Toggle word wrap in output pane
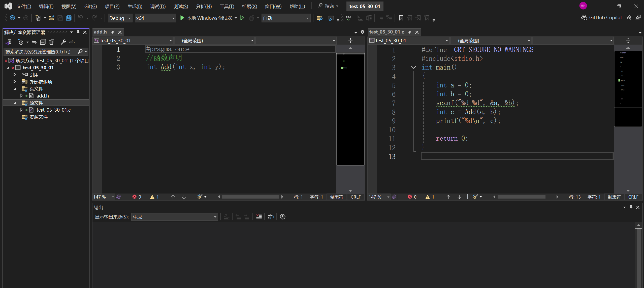Screen dimensions: 644x288 271,217
